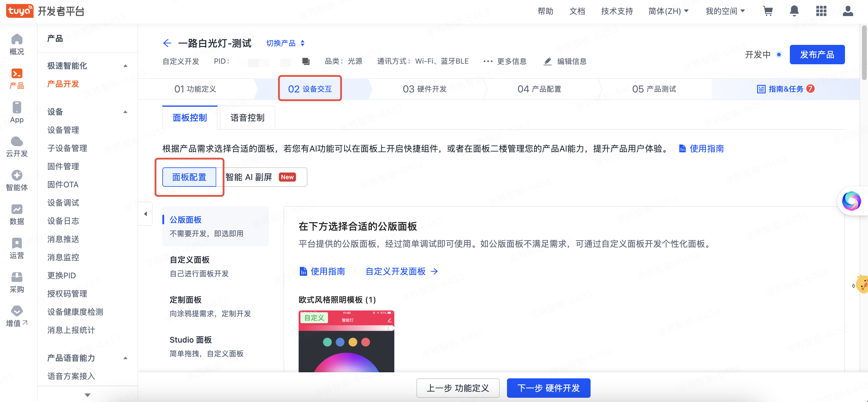Open the 运营 operations sidebar icon
868x402 pixels.
click(x=17, y=249)
